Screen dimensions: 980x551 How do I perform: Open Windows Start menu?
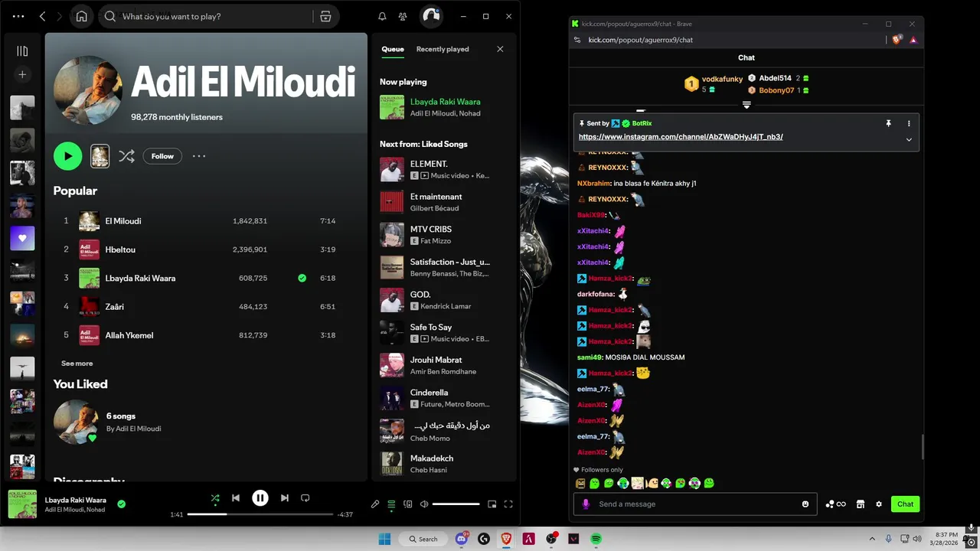[x=384, y=539]
